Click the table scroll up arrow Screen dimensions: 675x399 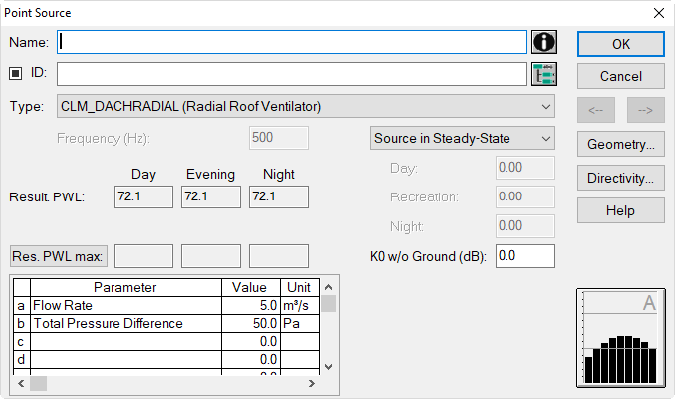coord(328,287)
